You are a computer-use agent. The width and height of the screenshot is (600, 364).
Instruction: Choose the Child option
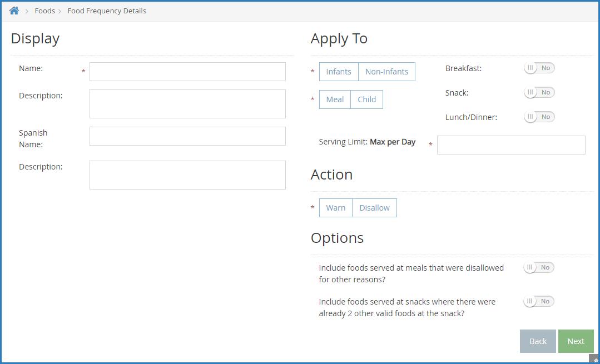[x=366, y=99]
